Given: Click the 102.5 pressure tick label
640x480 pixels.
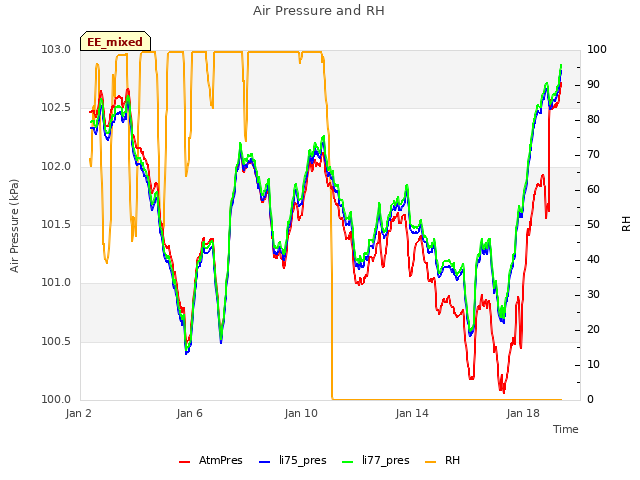Looking at the screenshot, I should coord(56,108).
